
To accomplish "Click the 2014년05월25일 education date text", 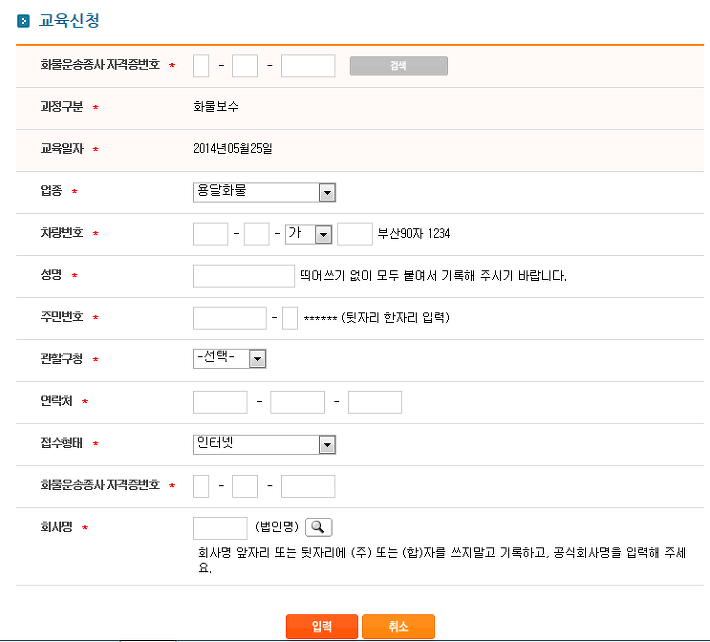I will click(x=233, y=149).
